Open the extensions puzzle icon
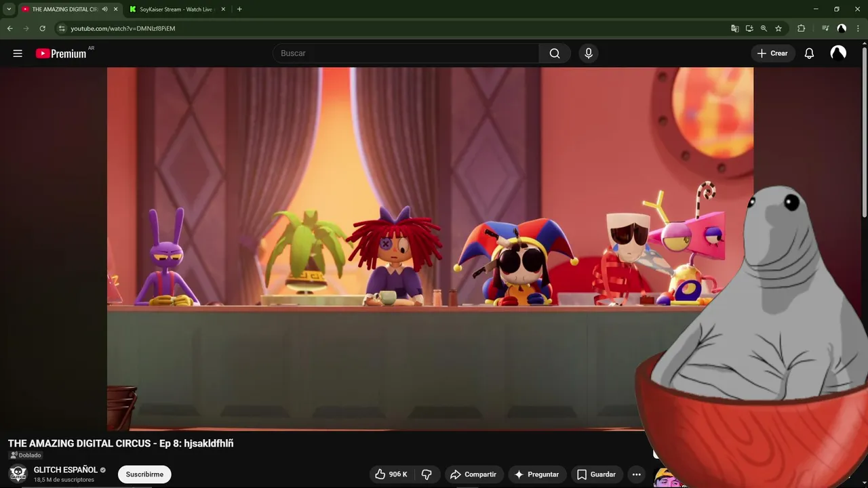 tap(802, 28)
